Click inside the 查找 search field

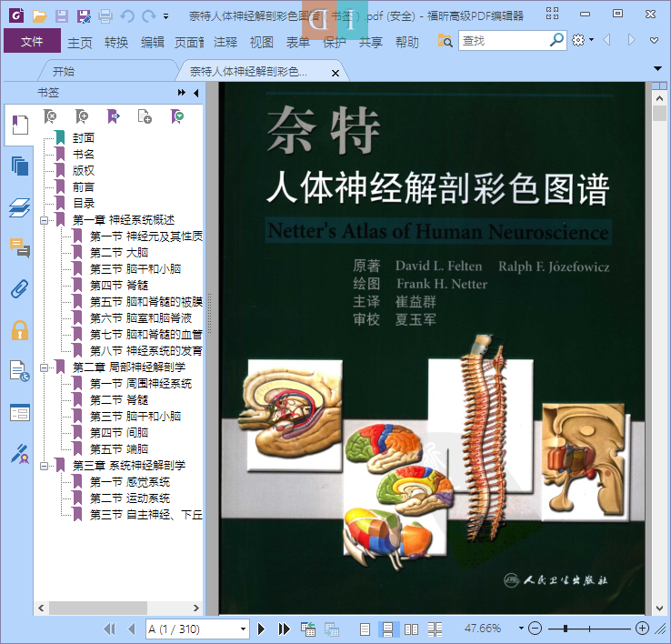[504, 41]
